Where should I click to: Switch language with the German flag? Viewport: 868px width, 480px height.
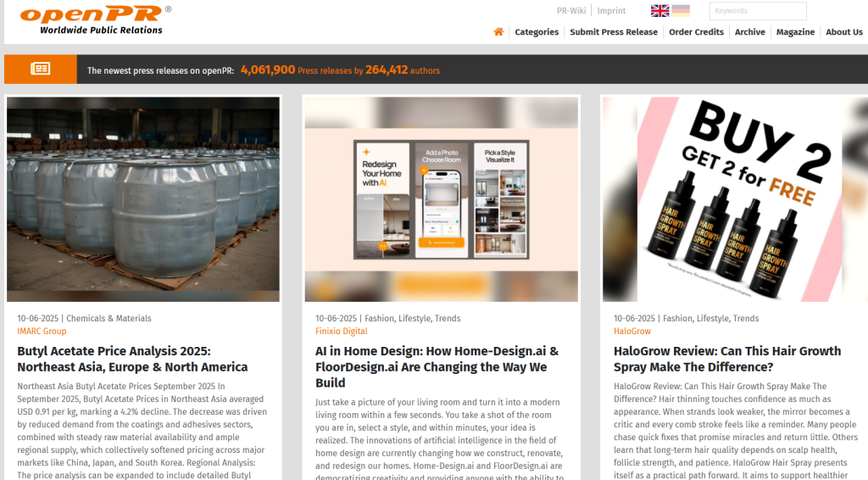tap(681, 10)
